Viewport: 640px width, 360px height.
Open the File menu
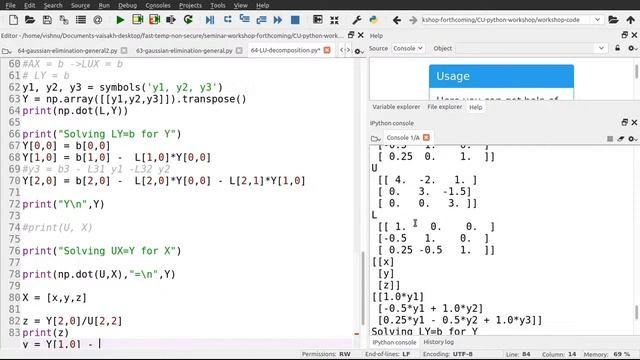[10, 5]
